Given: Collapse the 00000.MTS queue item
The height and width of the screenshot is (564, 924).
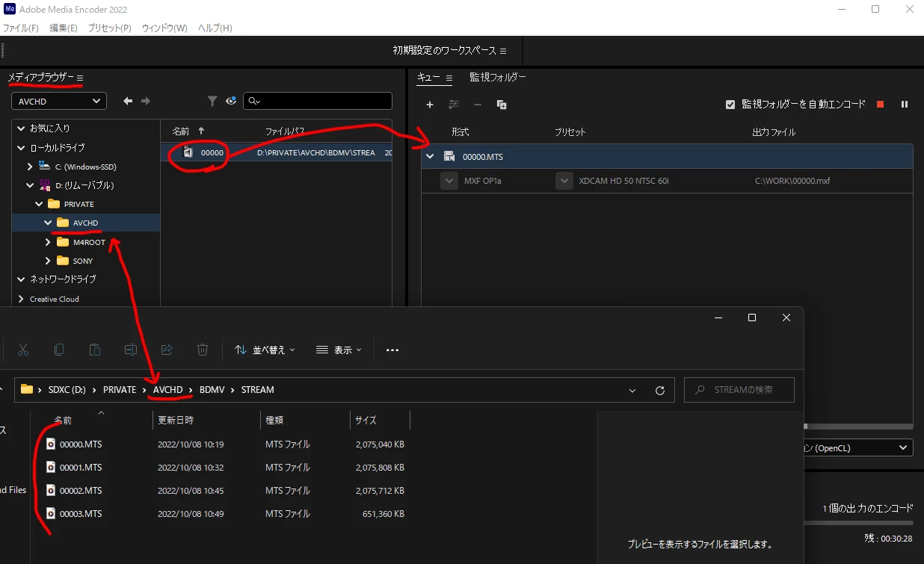Looking at the screenshot, I should tap(430, 157).
